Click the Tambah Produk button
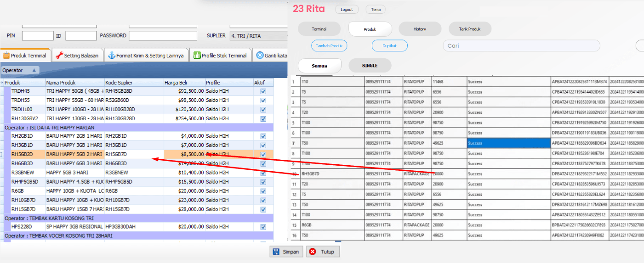The width and height of the screenshot is (644, 263). pos(329,46)
